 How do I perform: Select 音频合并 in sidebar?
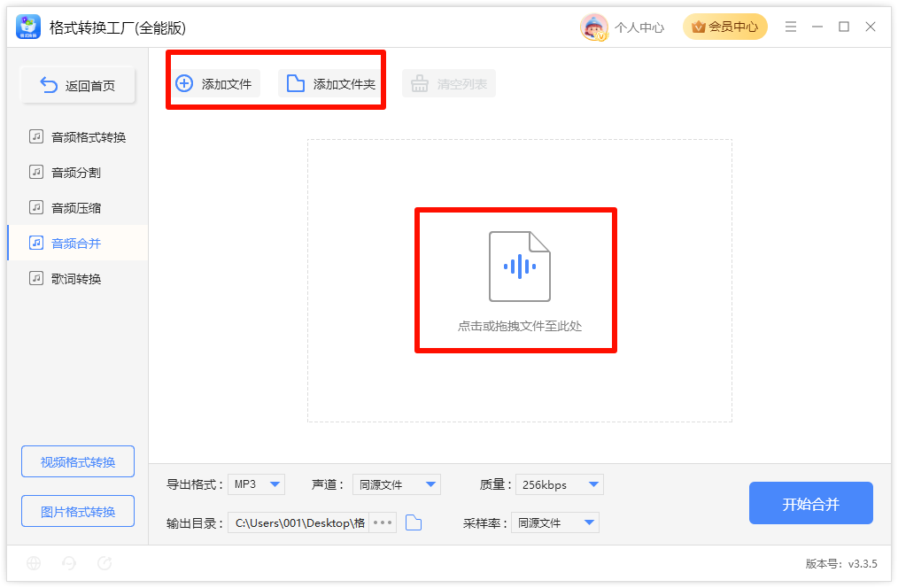point(77,244)
